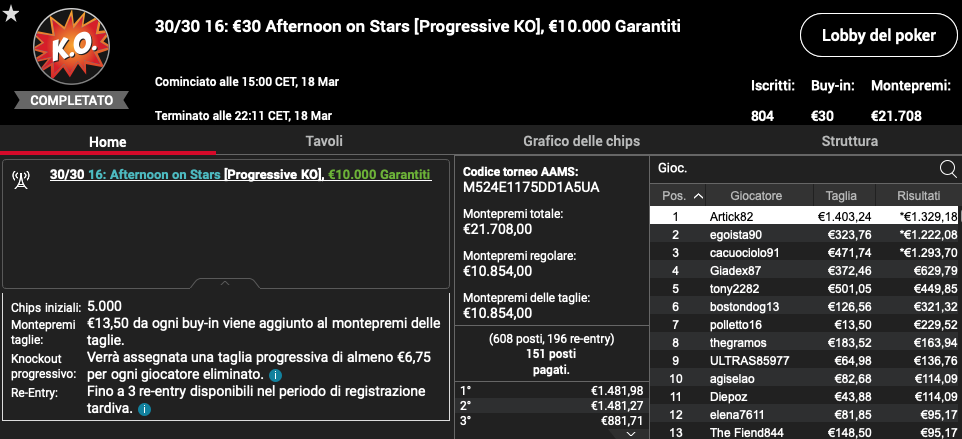The height and width of the screenshot is (439, 962).
Task: Open info icon beside Re-Entry description
Action: coord(144,409)
